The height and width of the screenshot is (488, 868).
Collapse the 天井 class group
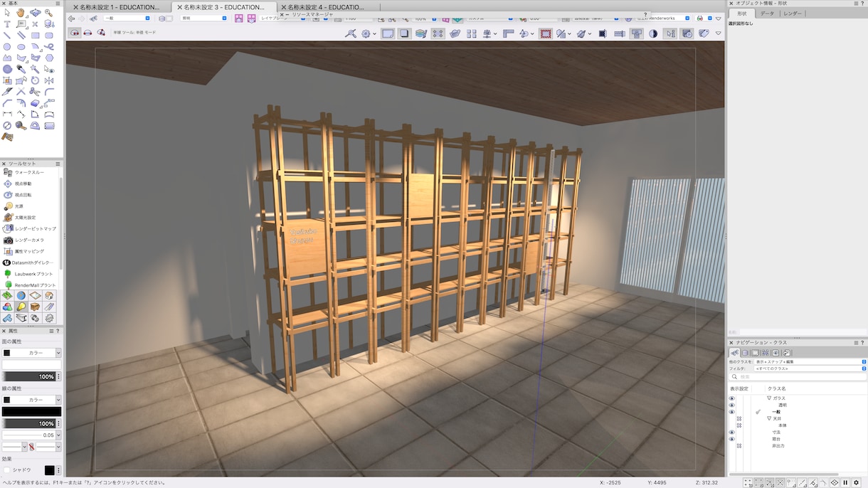tap(769, 418)
